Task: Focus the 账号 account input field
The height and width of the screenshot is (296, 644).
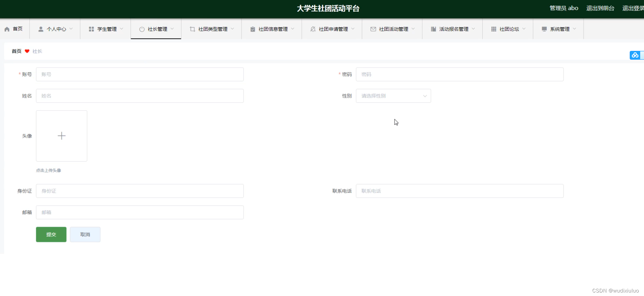Action: 140,75
